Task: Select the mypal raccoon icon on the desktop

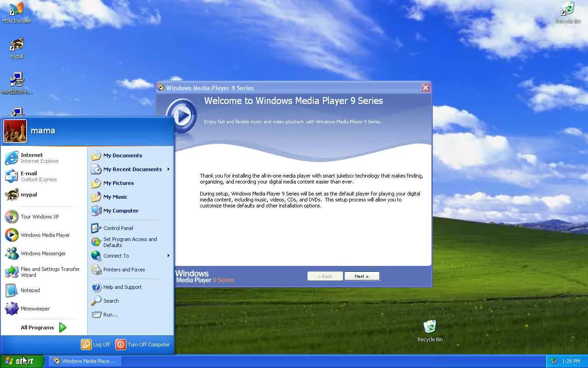Action: 17,48
